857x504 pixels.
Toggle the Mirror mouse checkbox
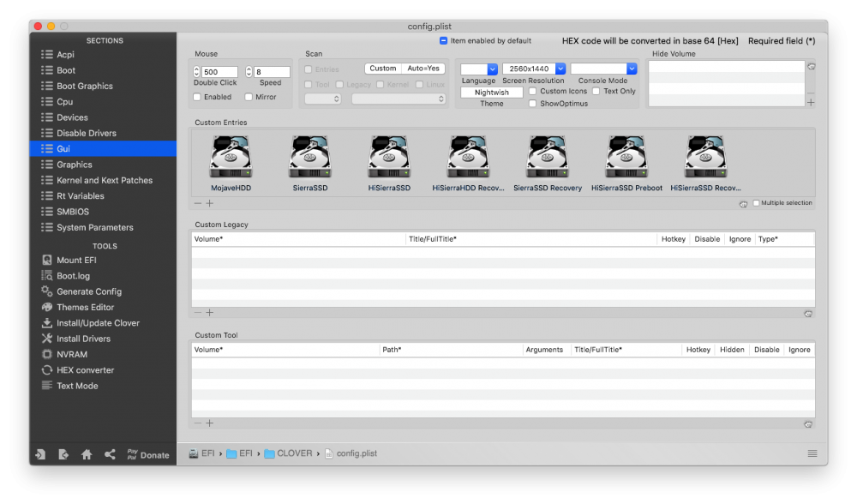tap(249, 97)
